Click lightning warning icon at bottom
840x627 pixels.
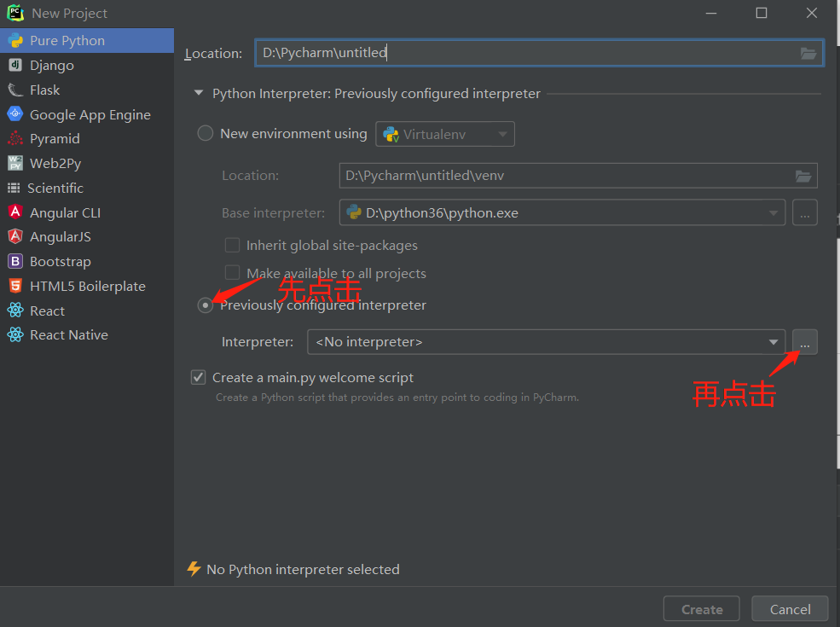[x=194, y=569]
